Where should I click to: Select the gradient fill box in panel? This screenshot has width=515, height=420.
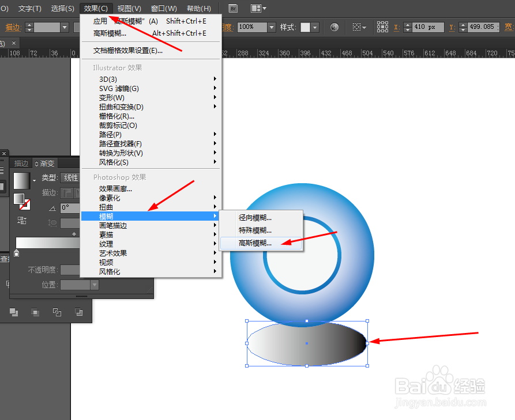point(18,199)
